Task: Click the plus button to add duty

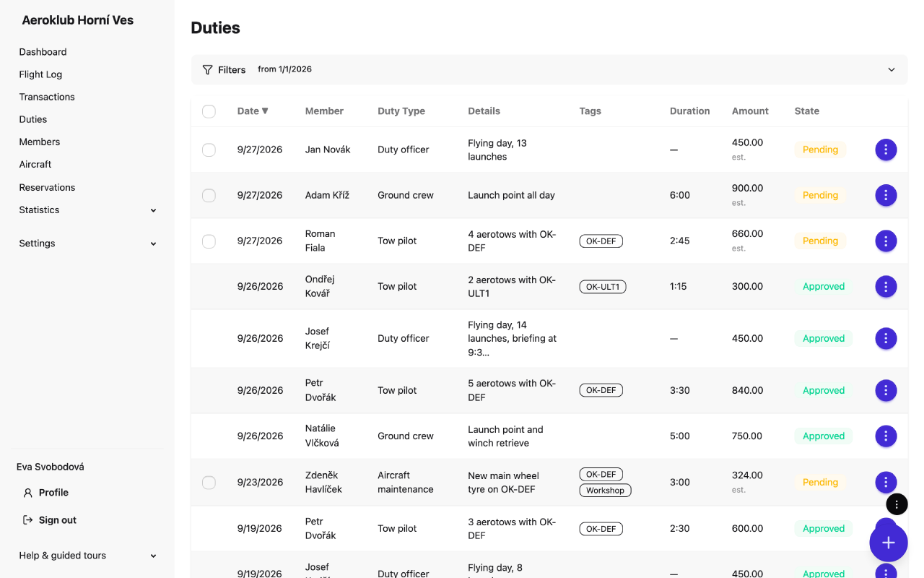Action: point(889,543)
